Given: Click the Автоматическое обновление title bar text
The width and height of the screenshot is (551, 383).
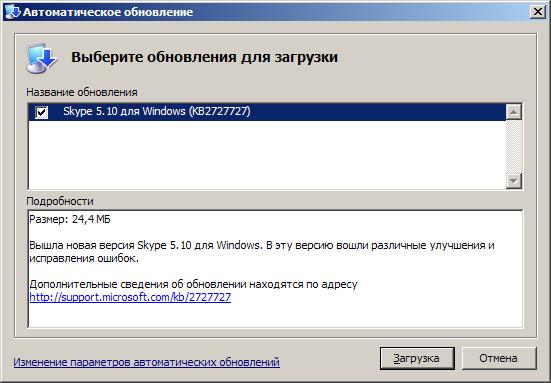Looking at the screenshot, I should 108,12.
